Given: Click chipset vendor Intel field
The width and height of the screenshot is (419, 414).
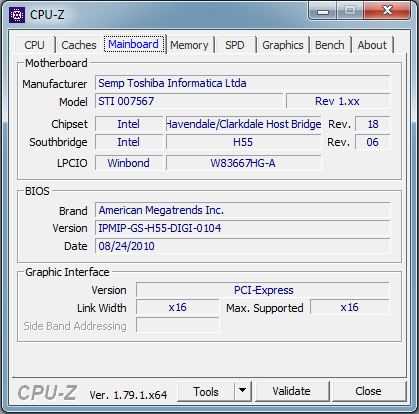Looking at the screenshot, I should click(x=129, y=124).
